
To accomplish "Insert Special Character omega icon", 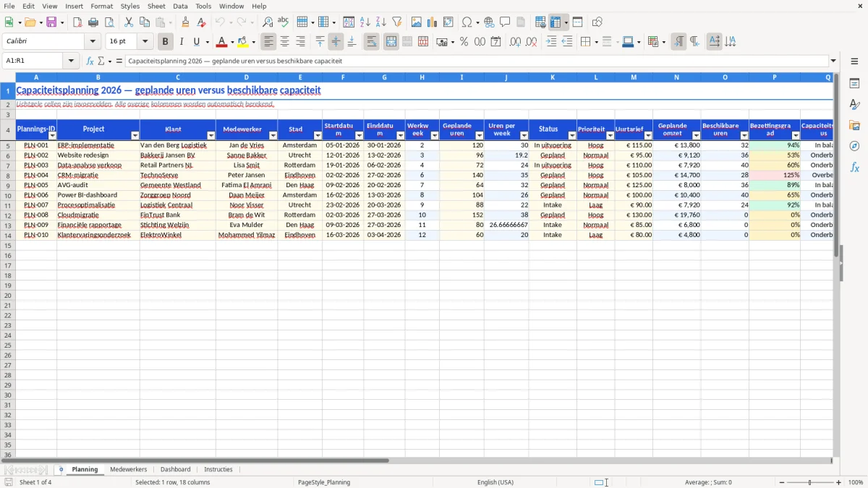I will [x=467, y=22].
